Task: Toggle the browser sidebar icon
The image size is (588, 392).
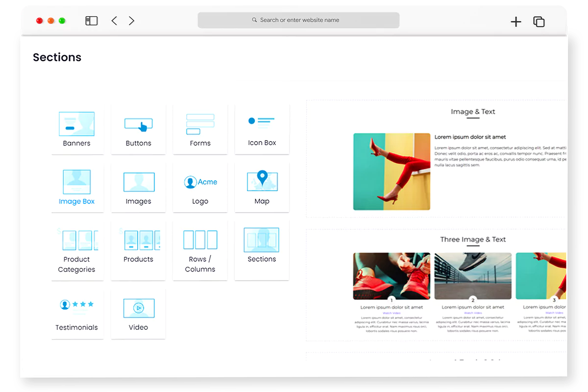Action: (x=92, y=21)
